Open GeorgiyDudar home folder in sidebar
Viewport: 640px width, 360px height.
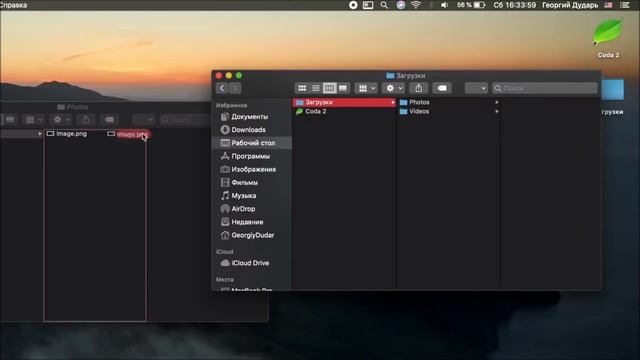[x=253, y=235]
